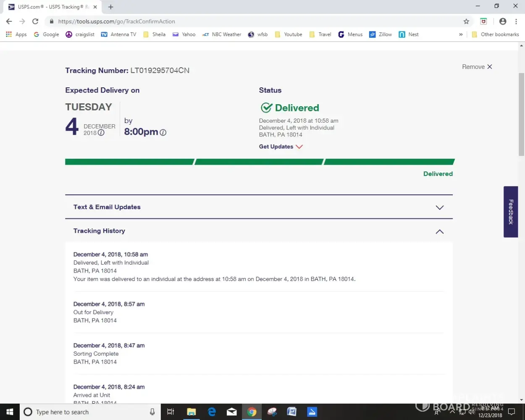Open the Antenna TV bookmark
The image size is (525, 420).
(x=118, y=34)
